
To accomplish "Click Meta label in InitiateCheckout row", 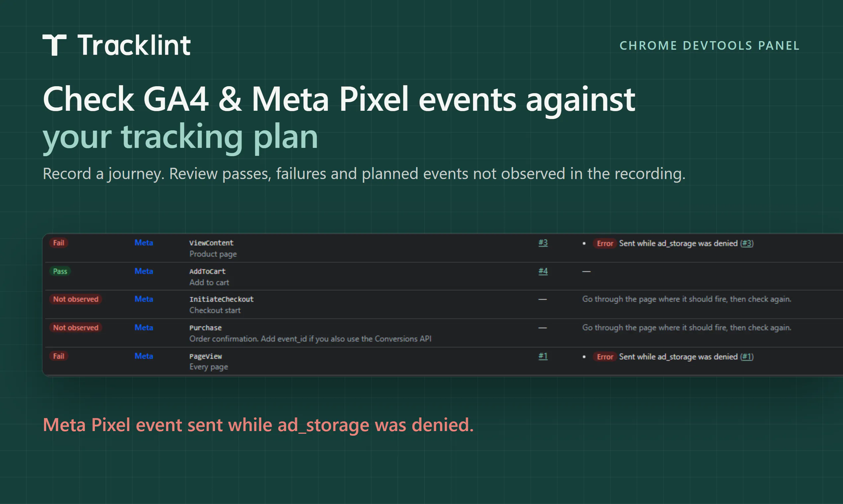I will pos(144,299).
